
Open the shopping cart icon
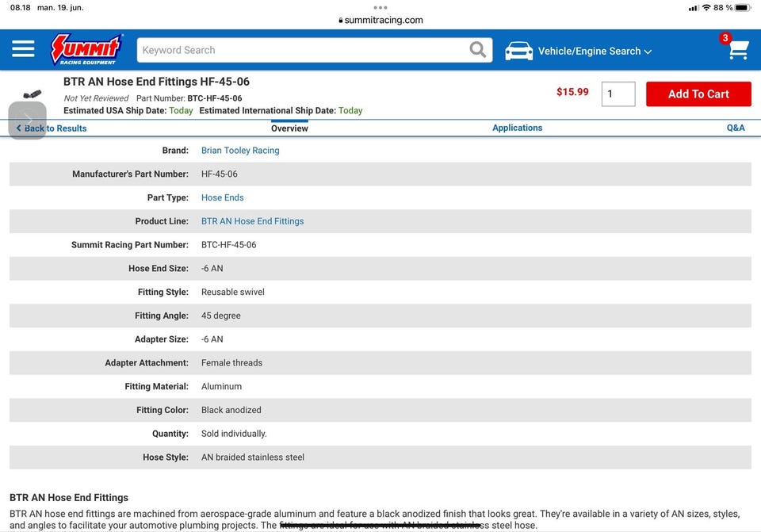(738, 49)
